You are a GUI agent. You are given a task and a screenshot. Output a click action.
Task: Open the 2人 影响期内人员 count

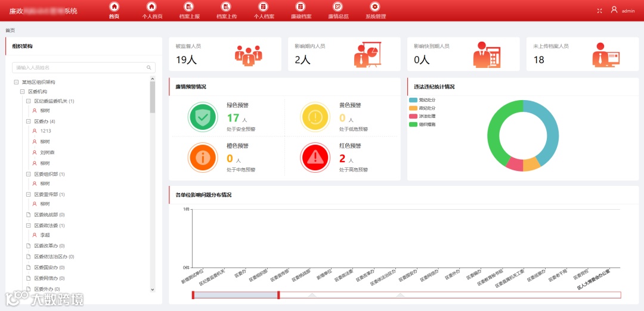click(303, 60)
